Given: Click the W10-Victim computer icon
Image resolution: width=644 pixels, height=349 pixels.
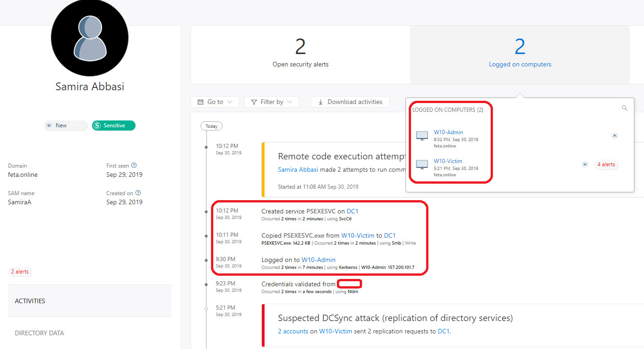Looking at the screenshot, I should coord(422,164).
